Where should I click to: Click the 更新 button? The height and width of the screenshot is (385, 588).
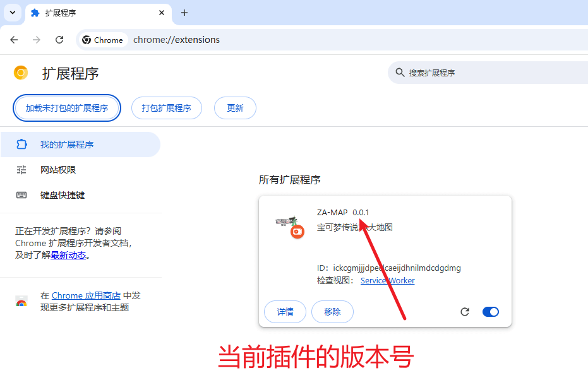pyautogui.click(x=235, y=108)
